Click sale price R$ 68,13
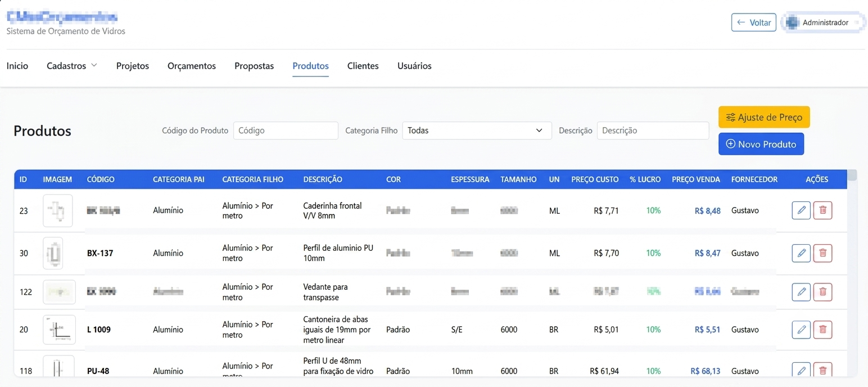This screenshot has height=387, width=868. click(706, 371)
